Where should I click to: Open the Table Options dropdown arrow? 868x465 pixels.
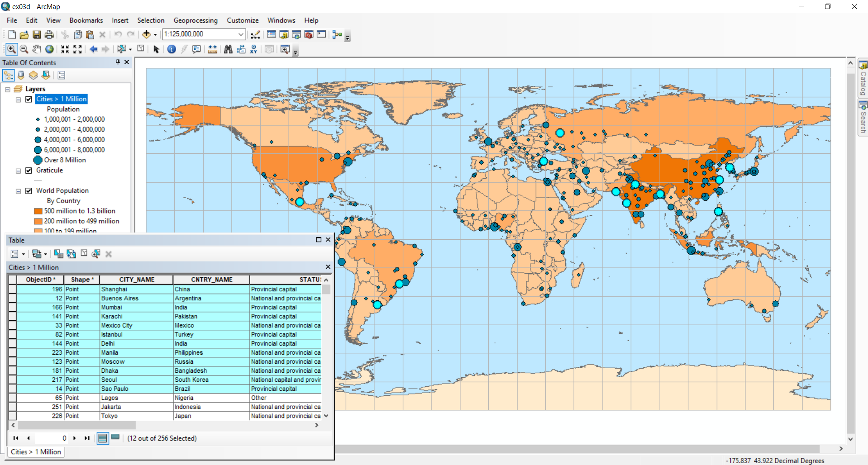click(24, 254)
